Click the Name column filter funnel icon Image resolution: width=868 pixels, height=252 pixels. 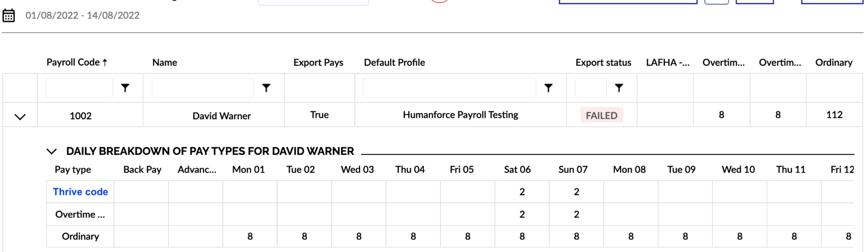[x=266, y=88]
